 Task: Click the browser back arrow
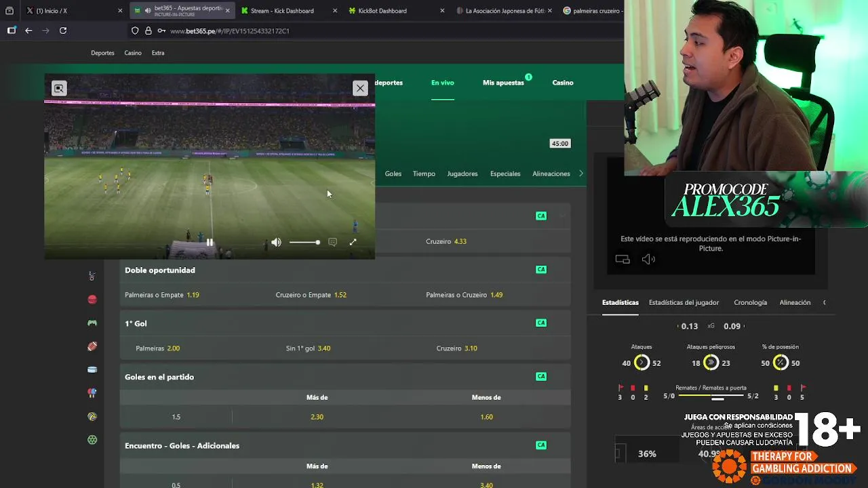point(28,30)
